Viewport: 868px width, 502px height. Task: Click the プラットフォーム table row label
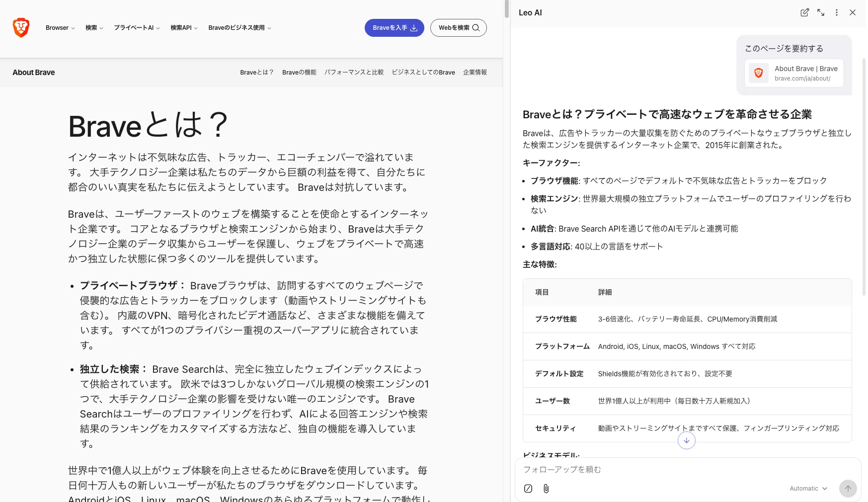point(562,346)
